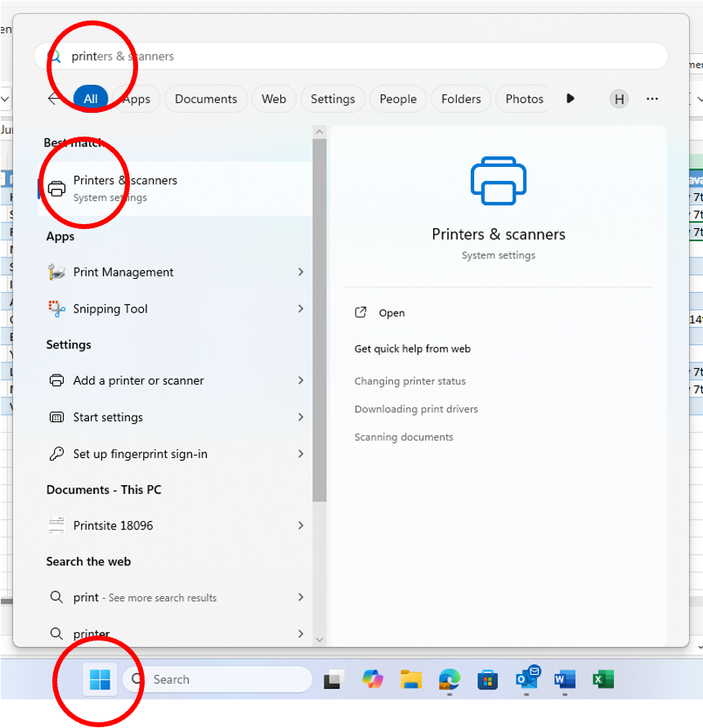Click the Task View taskbar icon
Image resolution: width=703 pixels, height=728 pixels.
coord(334,679)
